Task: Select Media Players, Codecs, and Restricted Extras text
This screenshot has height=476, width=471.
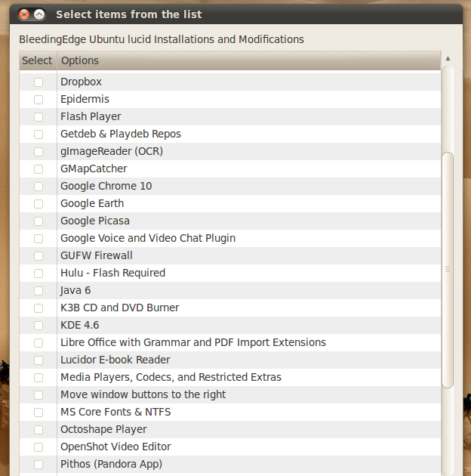Action: tap(171, 377)
